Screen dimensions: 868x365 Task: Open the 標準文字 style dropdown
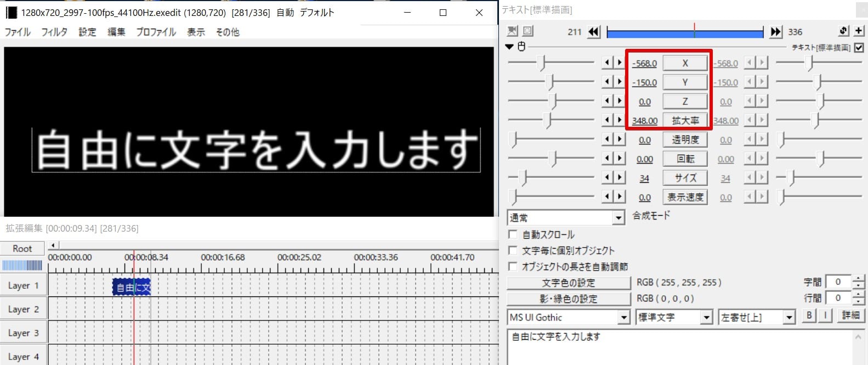pos(674,317)
